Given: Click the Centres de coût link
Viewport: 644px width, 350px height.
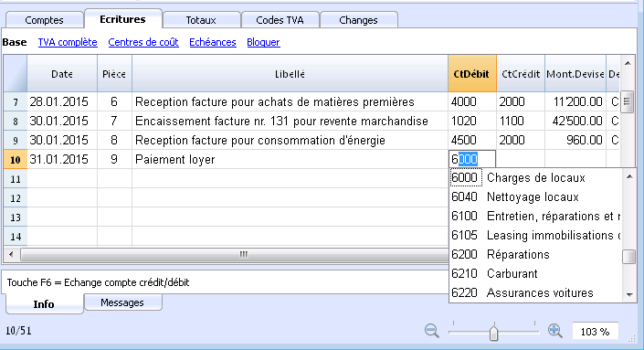Looking at the screenshot, I should click(143, 42).
